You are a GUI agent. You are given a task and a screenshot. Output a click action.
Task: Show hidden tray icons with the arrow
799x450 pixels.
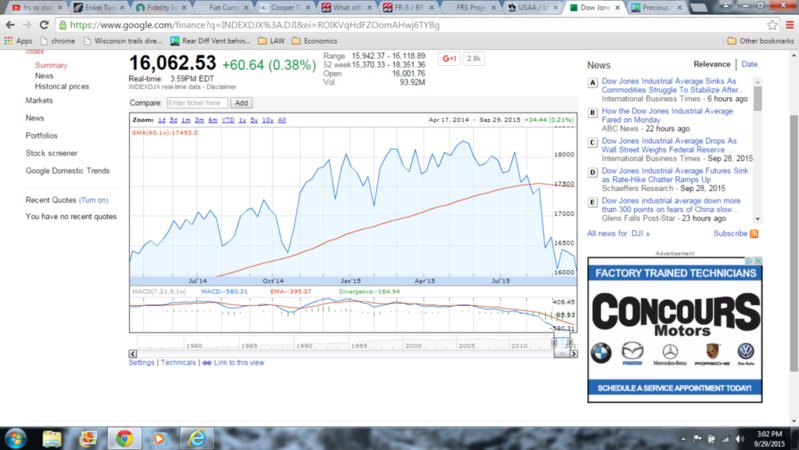683,439
